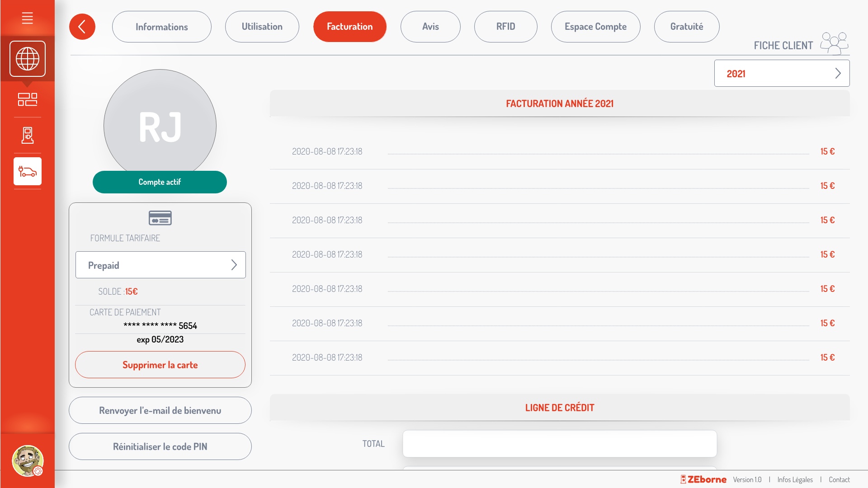
Task: Click Réinitialiser le code PIN
Action: pyautogui.click(x=160, y=446)
